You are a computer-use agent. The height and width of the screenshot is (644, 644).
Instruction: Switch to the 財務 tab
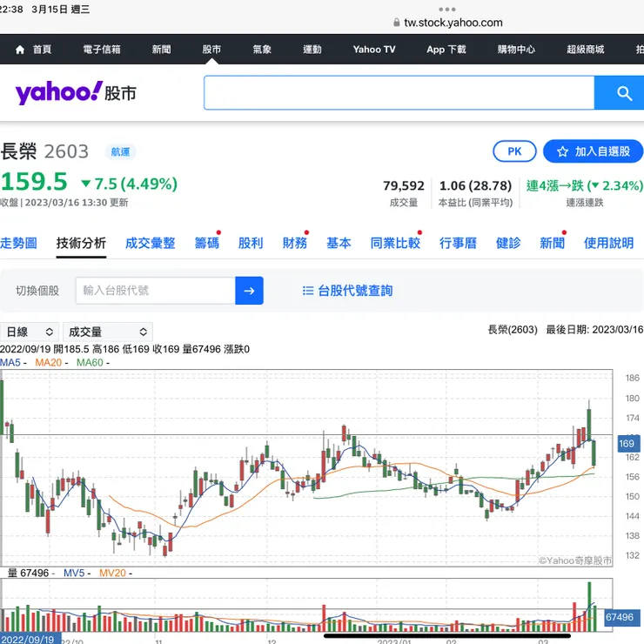pyautogui.click(x=294, y=243)
